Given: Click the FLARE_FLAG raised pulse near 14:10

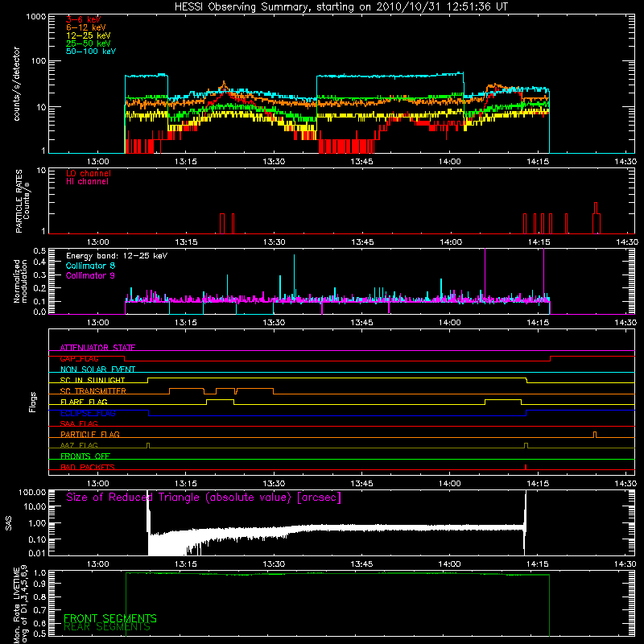Looking at the screenshot, I should click(x=503, y=402).
